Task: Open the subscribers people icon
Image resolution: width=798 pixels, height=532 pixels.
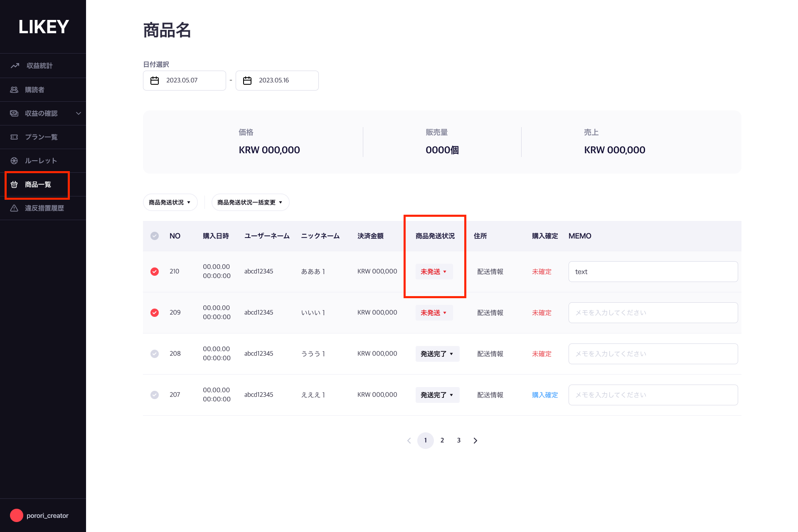Action: (14, 90)
